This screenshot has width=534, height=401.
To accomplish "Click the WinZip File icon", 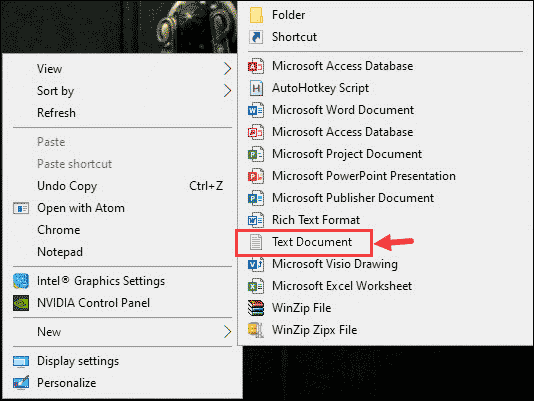I will (x=256, y=308).
